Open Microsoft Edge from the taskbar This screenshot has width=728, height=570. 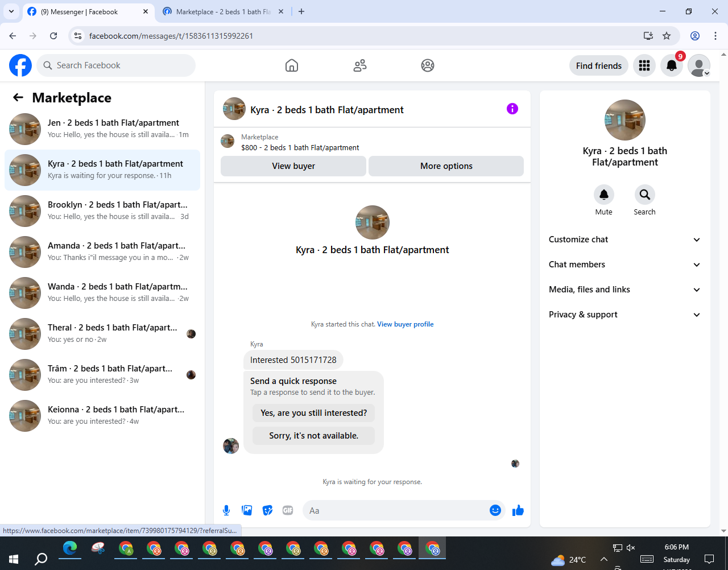coord(70,548)
